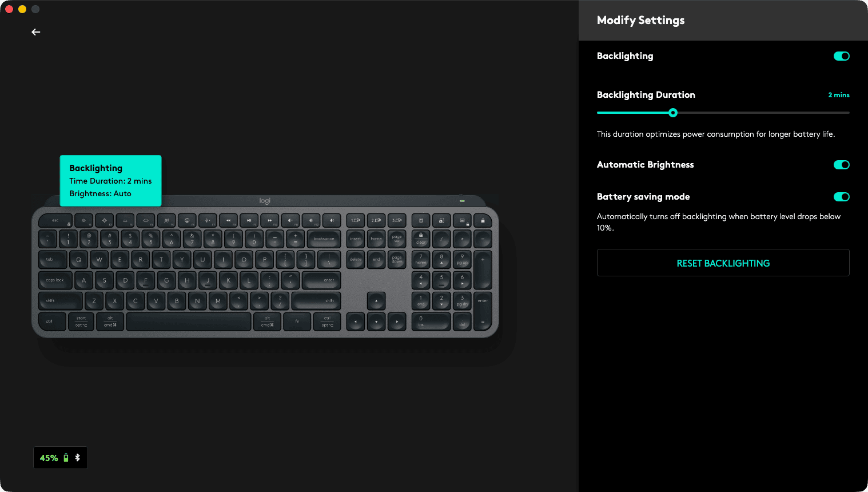Click the emoji key on keyboard
The height and width of the screenshot is (492, 868).
pos(187,220)
